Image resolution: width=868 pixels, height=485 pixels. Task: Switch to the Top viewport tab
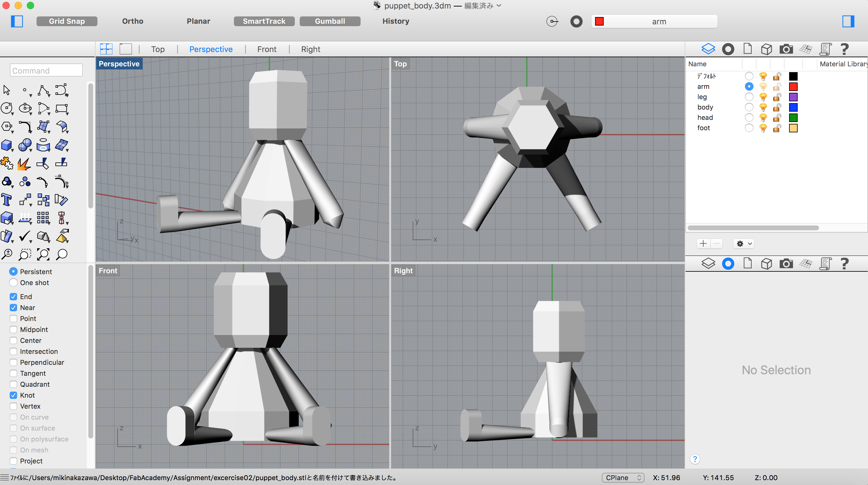tap(158, 49)
